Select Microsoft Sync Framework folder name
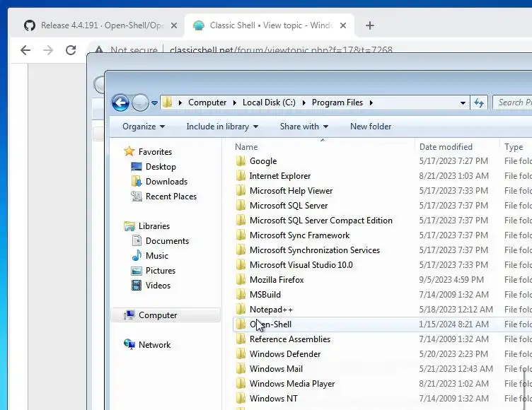The image size is (532, 410). pyautogui.click(x=299, y=235)
